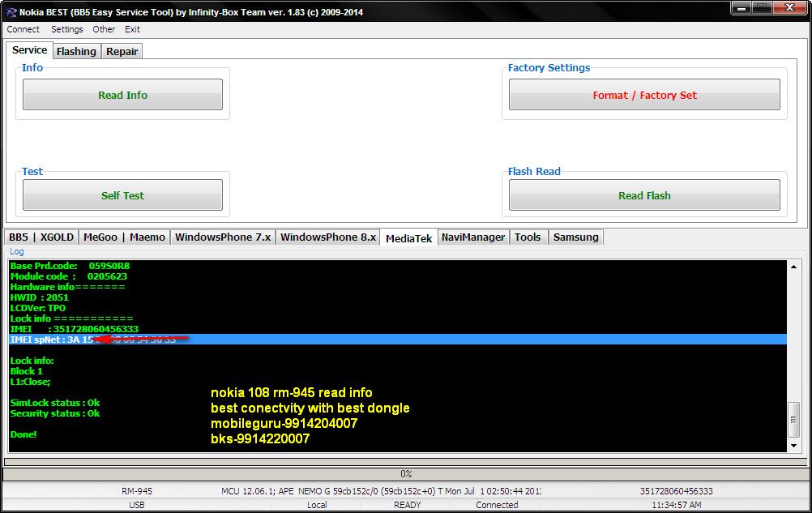Open the Samsung tab

click(x=576, y=237)
